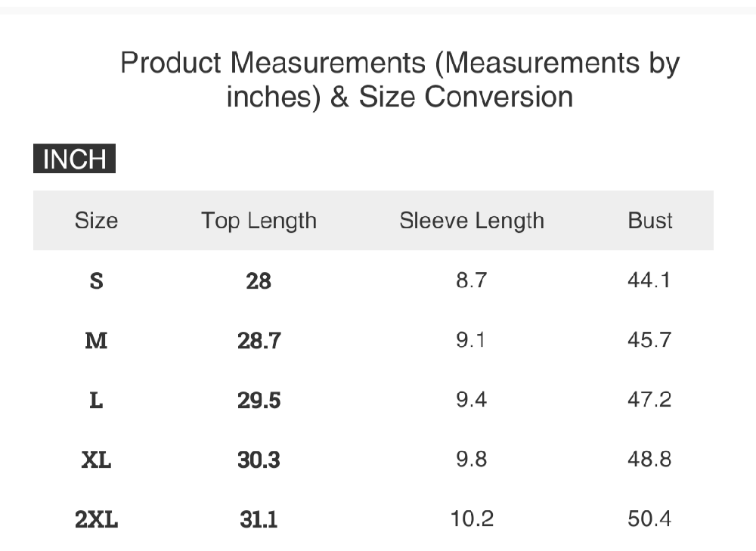Click the Size column header

(96, 221)
